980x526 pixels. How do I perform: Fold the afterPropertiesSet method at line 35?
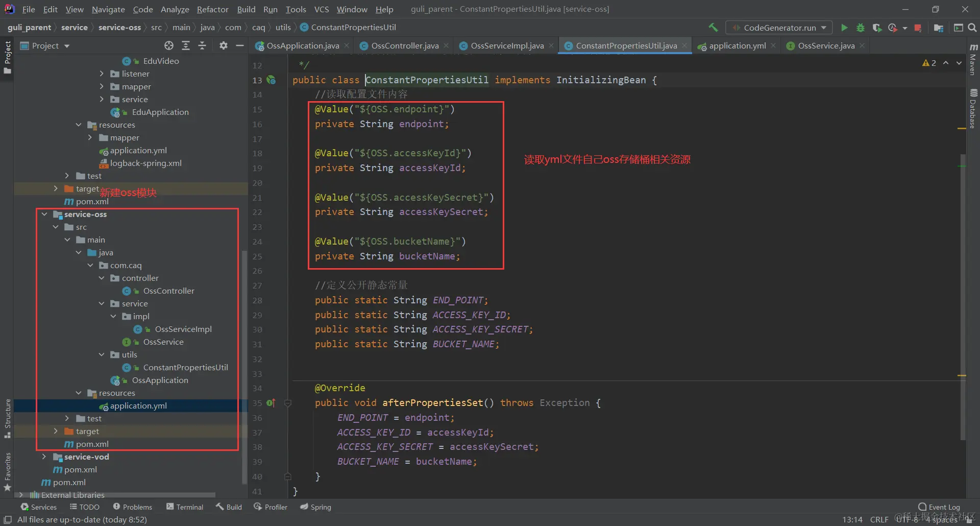point(288,403)
